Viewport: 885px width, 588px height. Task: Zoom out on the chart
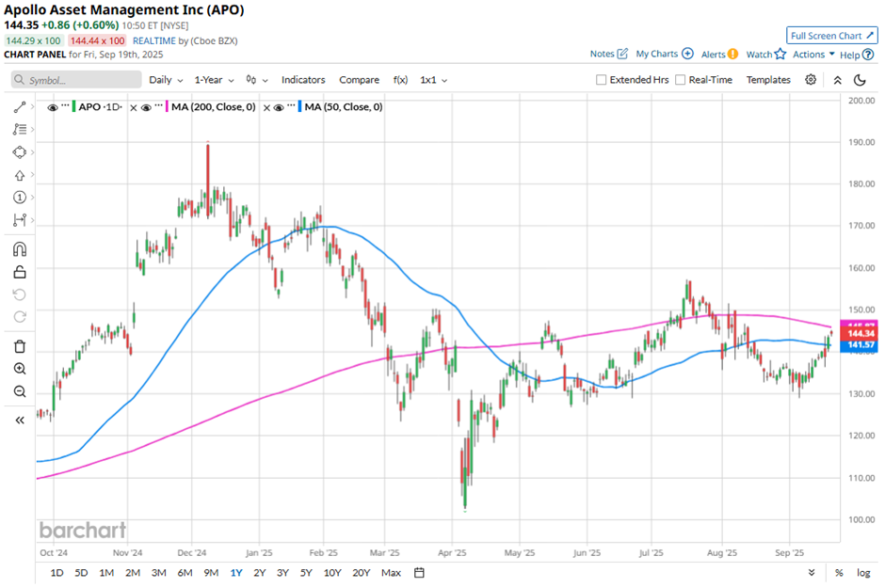20,391
